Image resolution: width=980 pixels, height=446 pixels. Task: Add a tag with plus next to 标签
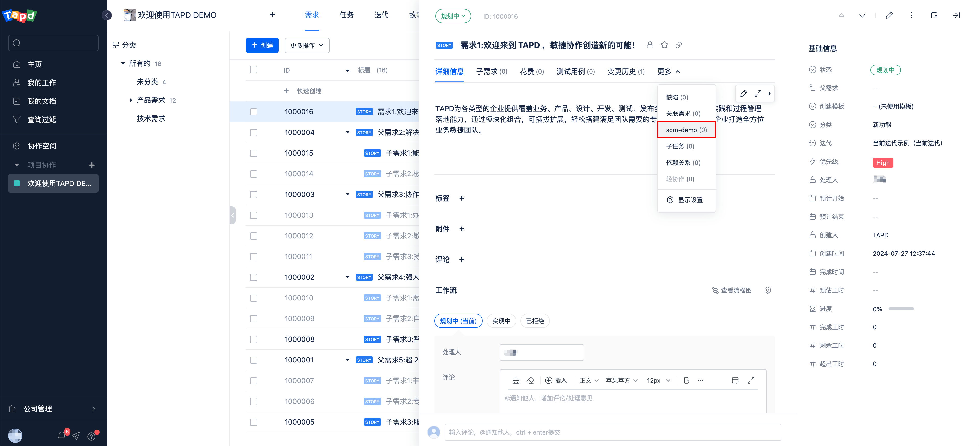point(462,198)
